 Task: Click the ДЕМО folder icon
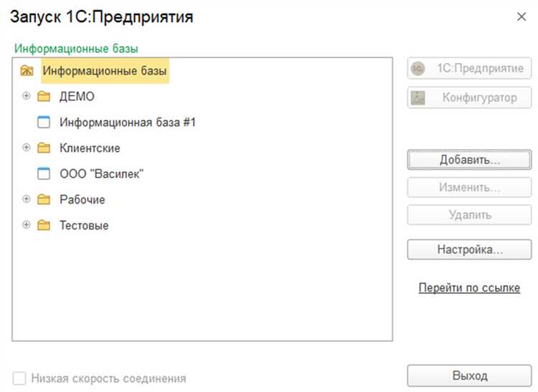pyautogui.click(x=44, y=97)
